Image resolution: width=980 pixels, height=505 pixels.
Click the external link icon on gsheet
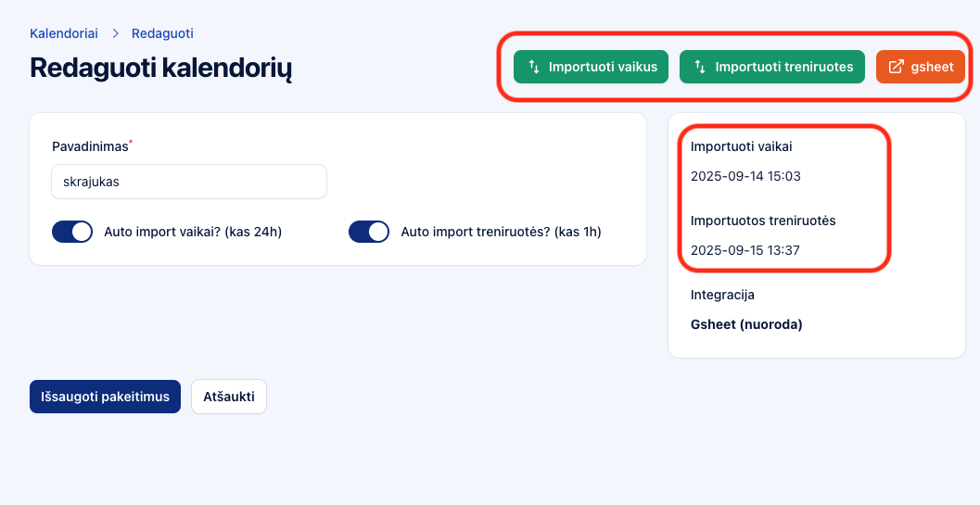[x=897, y=67]
